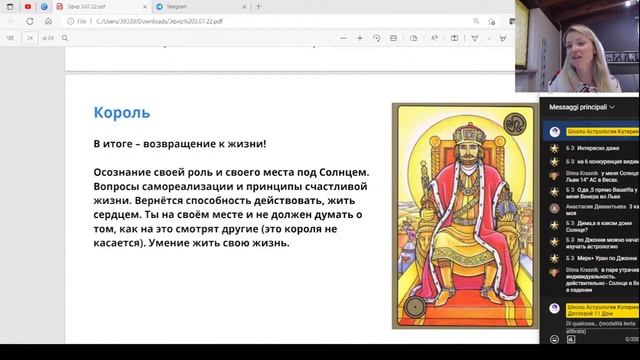Switch to the blue pinned browser tab

[x=44, y=7]
